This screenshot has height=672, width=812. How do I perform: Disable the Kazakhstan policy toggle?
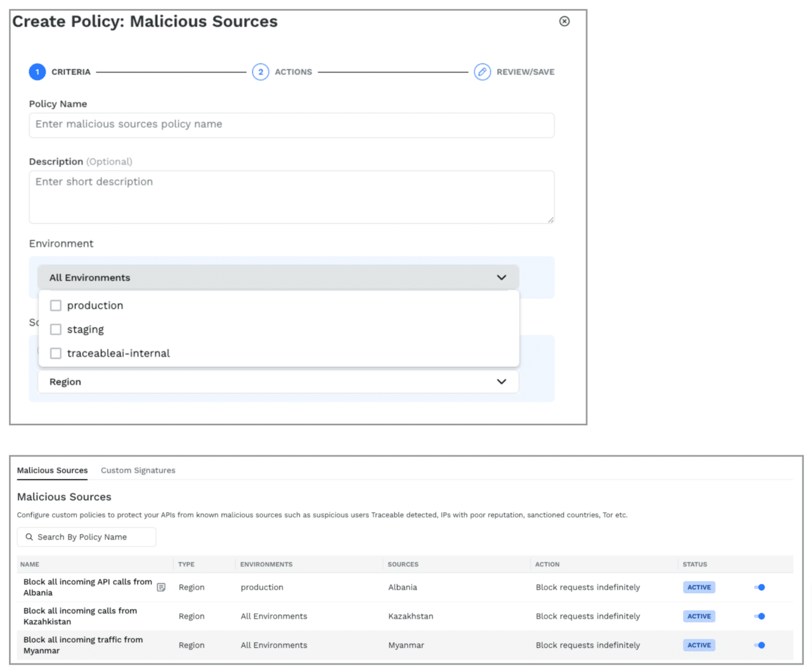tap(759, 616)
